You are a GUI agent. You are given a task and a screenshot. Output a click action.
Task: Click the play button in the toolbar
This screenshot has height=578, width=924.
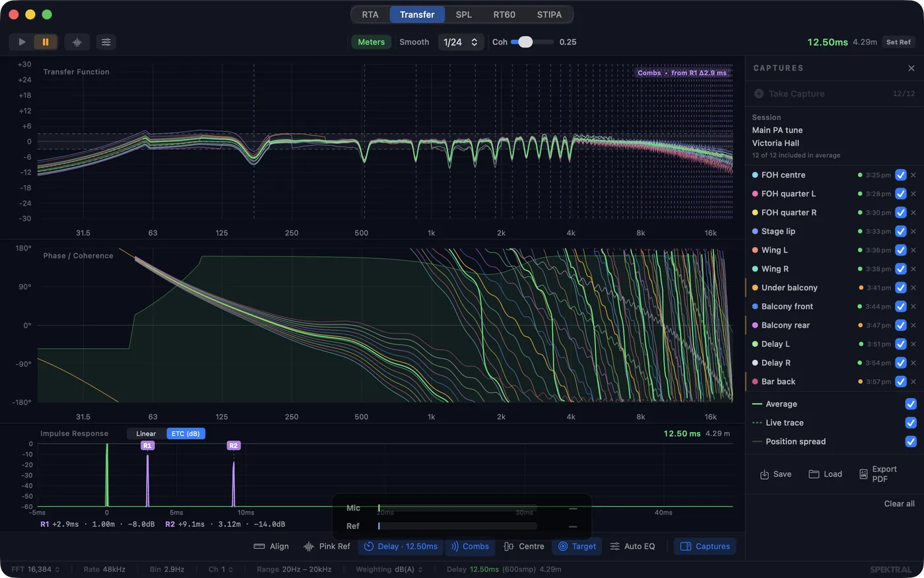point(22,42)
